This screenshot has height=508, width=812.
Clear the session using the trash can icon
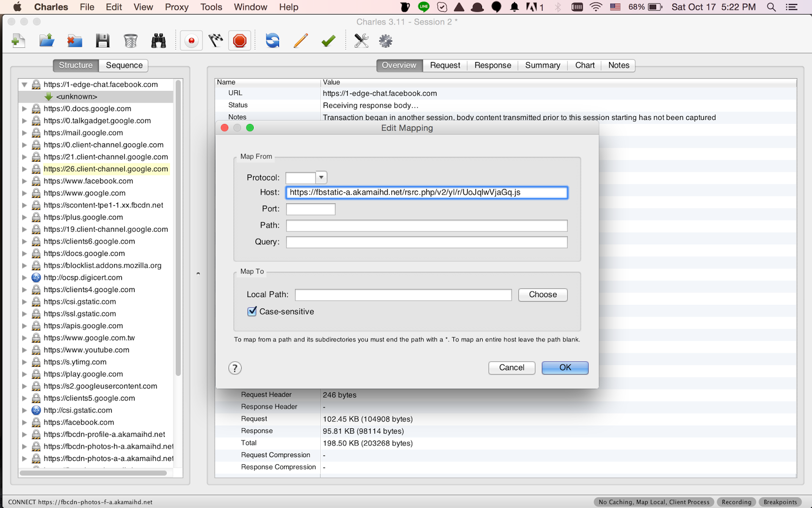130,41
